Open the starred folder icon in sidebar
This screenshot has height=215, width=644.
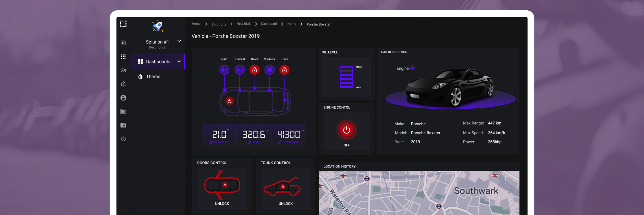[123, 125]
